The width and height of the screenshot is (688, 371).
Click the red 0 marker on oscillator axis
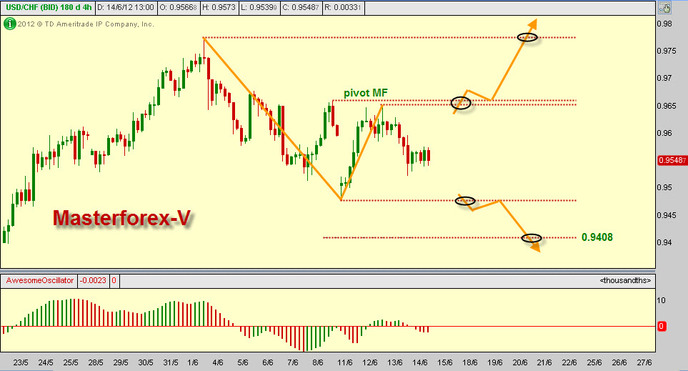[x=661, y=326]
